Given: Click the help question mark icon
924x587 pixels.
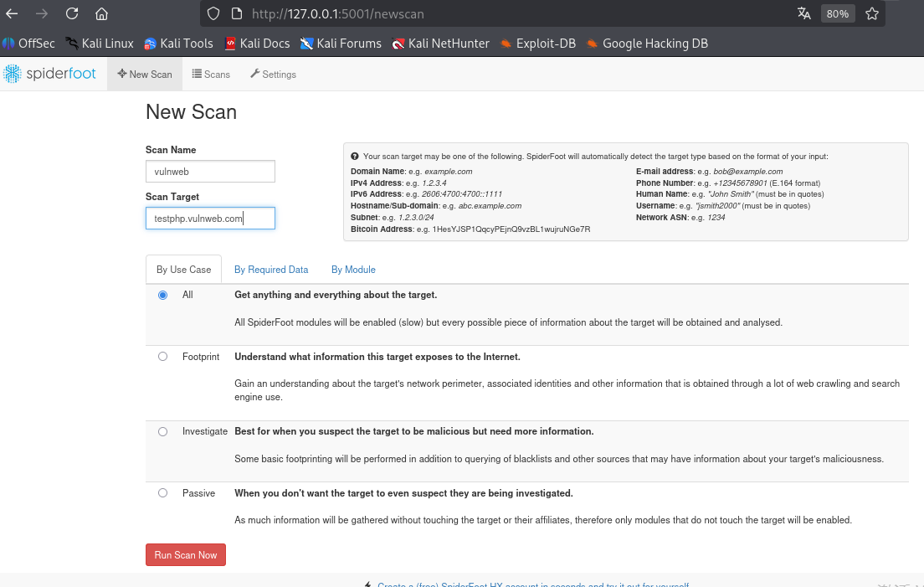Looking at the screenshot, I should [355, 157].
